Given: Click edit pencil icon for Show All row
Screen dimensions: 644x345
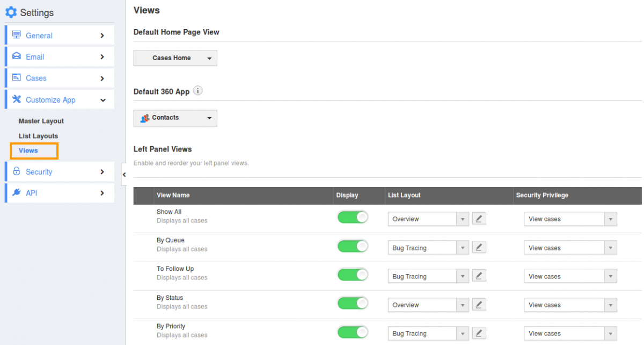Looking at the screenshot, I should coord(479,219).
